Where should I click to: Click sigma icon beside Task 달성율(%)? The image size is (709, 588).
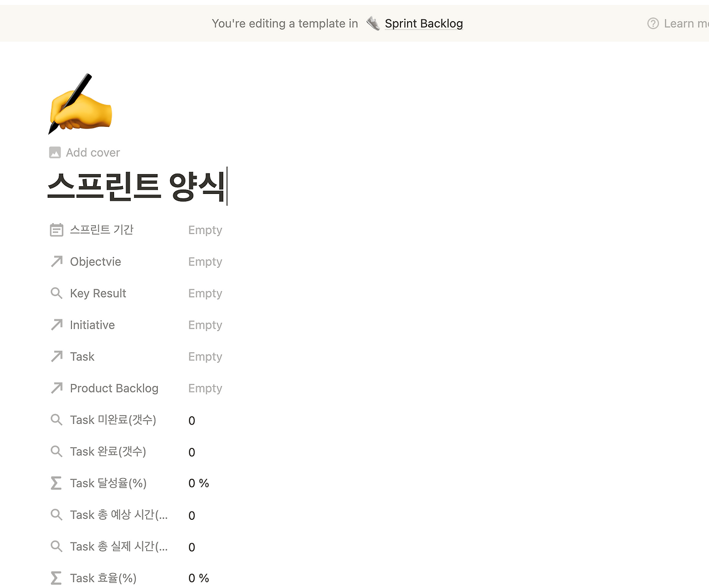pos(56,483)
